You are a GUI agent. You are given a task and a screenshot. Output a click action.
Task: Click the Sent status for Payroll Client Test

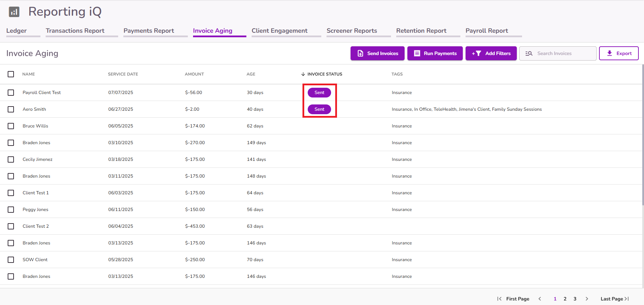click(319, 93)
